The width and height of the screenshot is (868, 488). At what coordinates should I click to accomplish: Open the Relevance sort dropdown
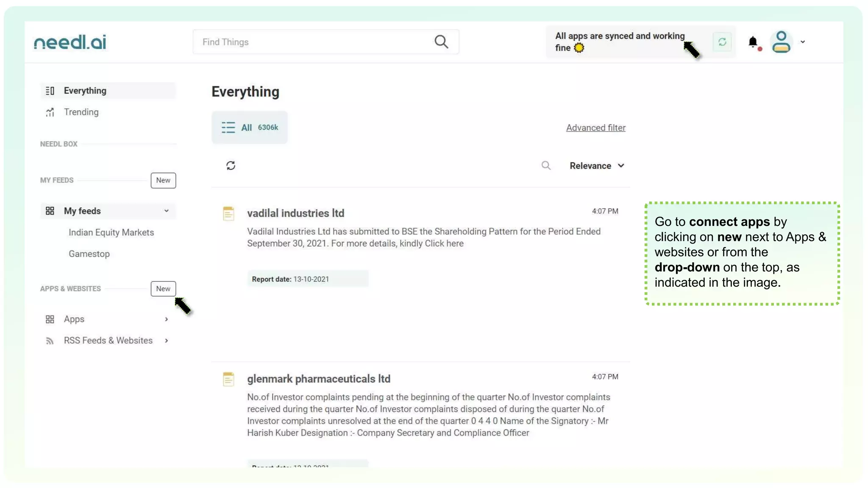pos(597,166)
